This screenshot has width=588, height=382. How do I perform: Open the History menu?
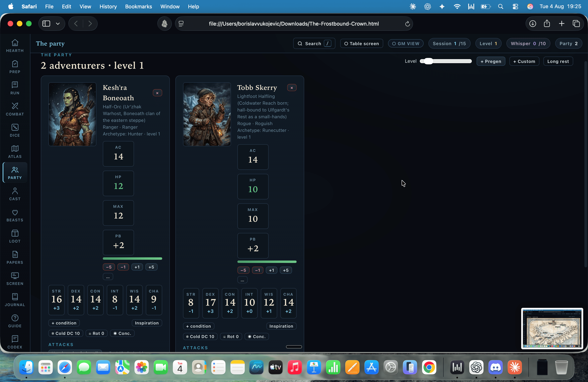click(108, 7)
